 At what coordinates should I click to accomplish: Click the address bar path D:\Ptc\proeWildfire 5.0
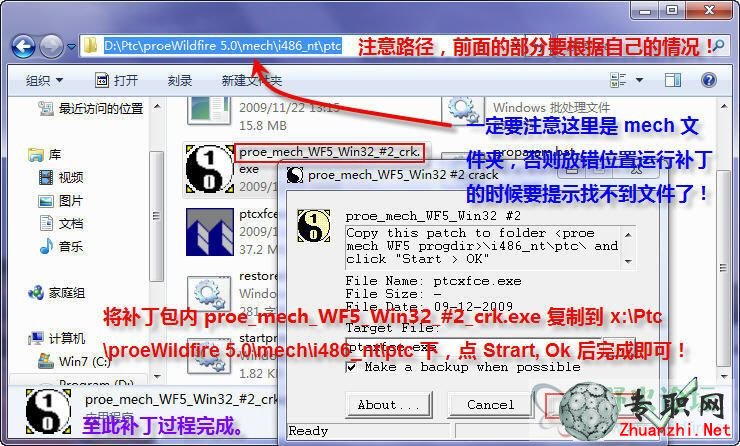(222, 46)
